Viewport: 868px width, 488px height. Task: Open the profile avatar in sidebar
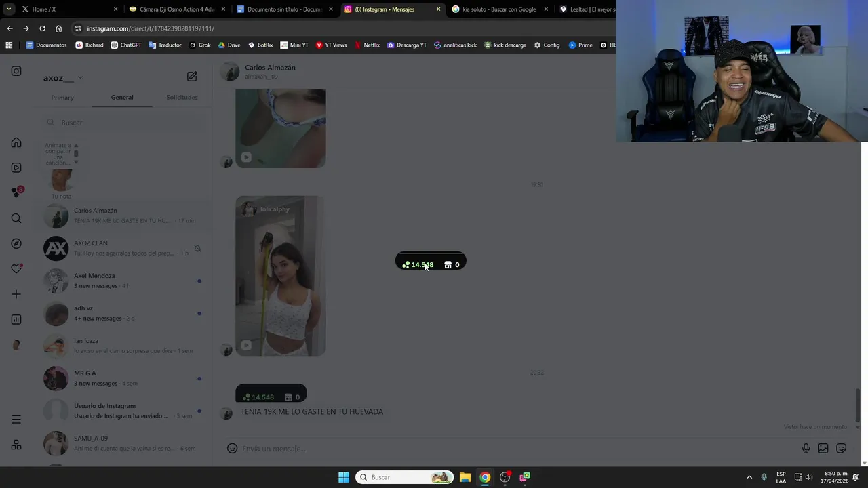16,345
